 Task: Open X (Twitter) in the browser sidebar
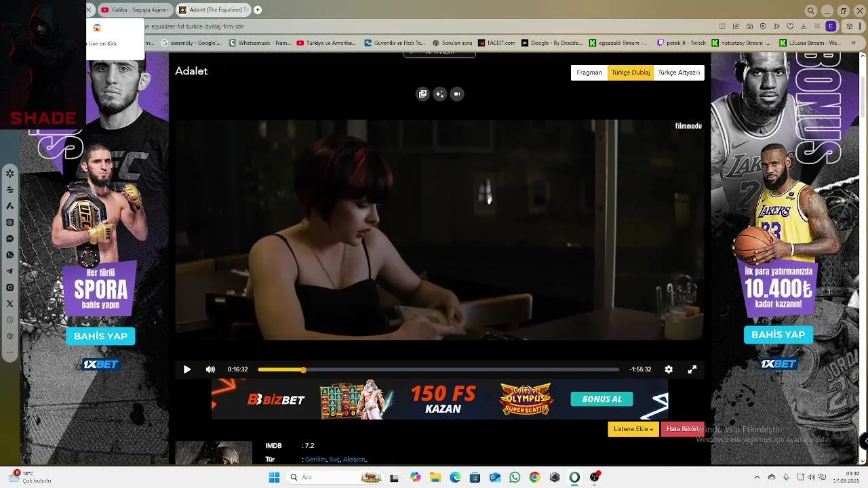[x=9, y=304]
